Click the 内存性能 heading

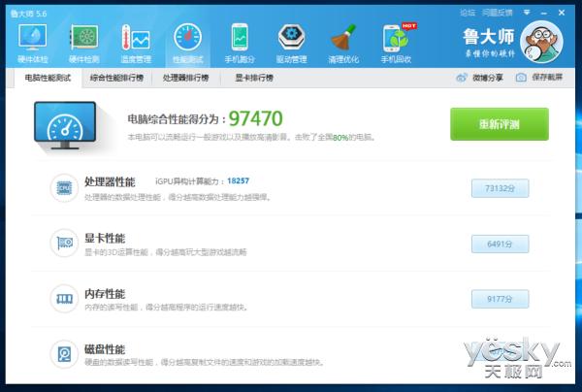pos(105,294)
